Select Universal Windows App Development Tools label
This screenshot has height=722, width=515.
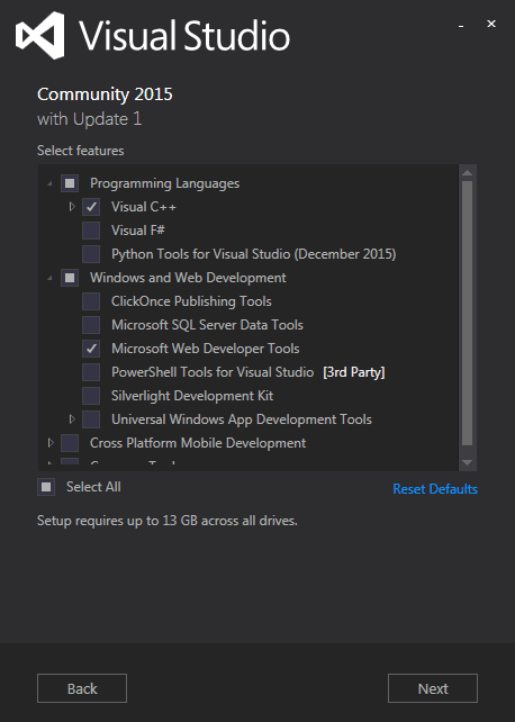point(241,419)
